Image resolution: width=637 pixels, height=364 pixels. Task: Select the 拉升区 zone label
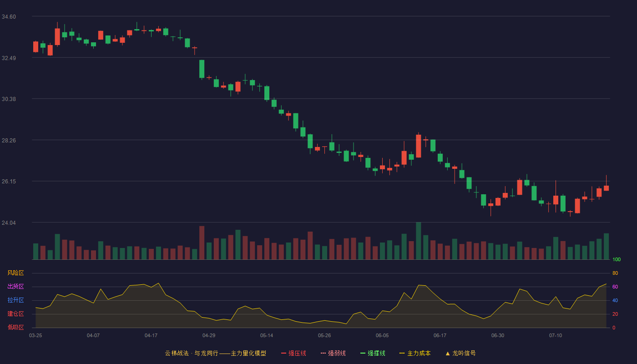coord(15,300)
